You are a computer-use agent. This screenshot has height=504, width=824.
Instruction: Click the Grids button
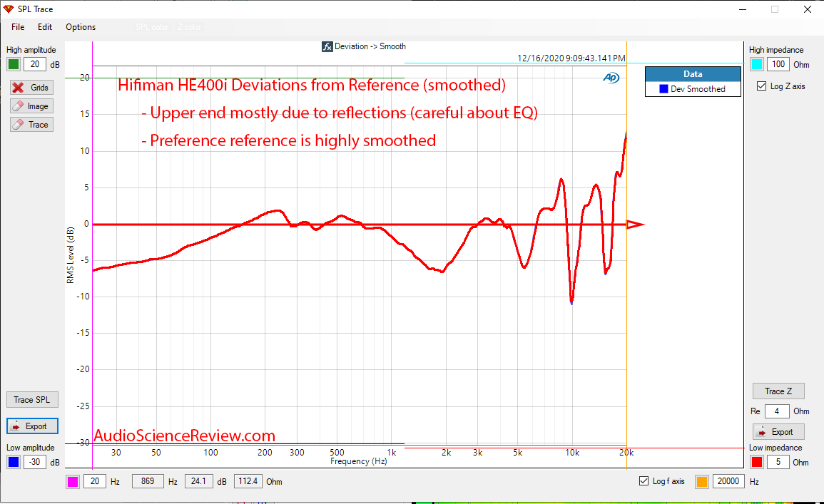(x=32, y=88)
